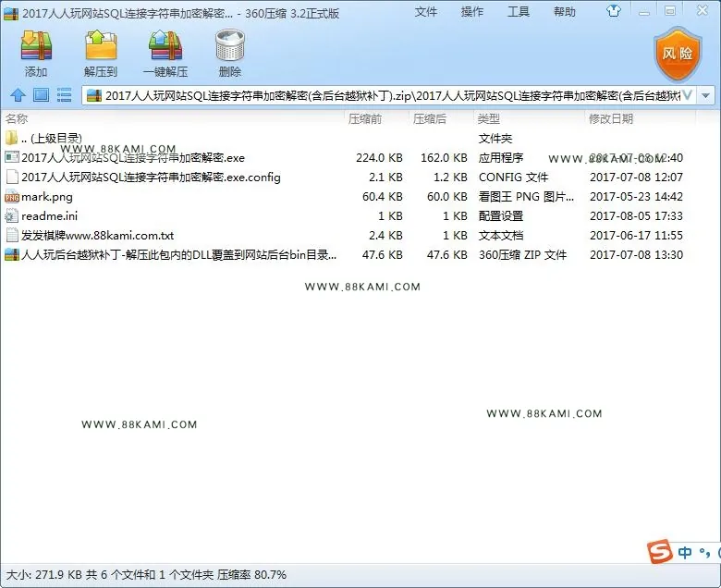Expand the address path dropdown arrow

pos(706,95)
